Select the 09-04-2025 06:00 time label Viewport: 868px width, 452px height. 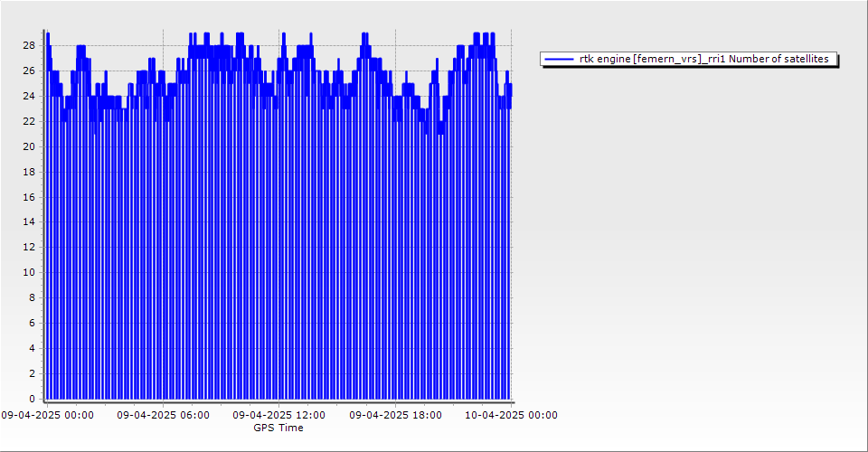click(164, 416)
